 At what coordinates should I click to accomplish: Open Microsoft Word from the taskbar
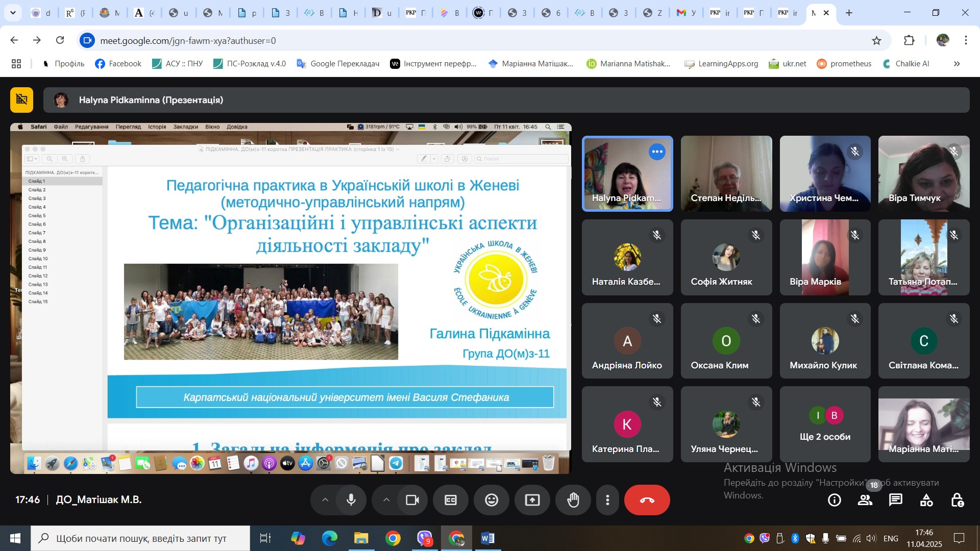(487, 538)
